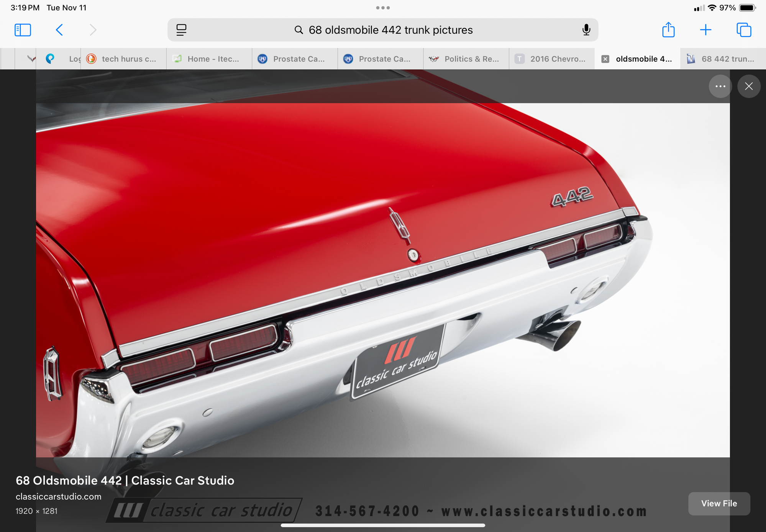Switch to 68 442 trun... tab
766x532 pixels.
click(723, 59)
